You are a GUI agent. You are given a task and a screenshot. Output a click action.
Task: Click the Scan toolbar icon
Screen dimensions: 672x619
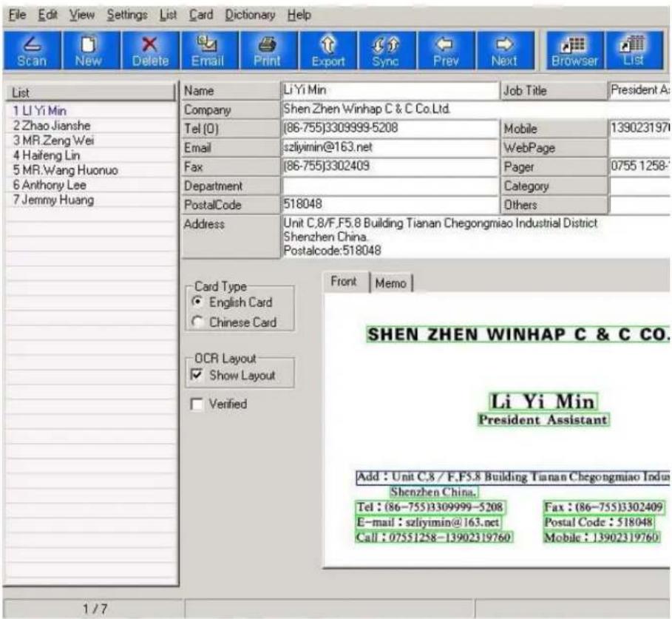[32, 50]
